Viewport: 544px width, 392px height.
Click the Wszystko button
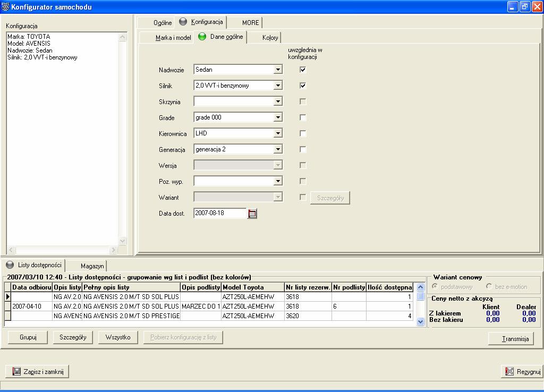(118, 337)
